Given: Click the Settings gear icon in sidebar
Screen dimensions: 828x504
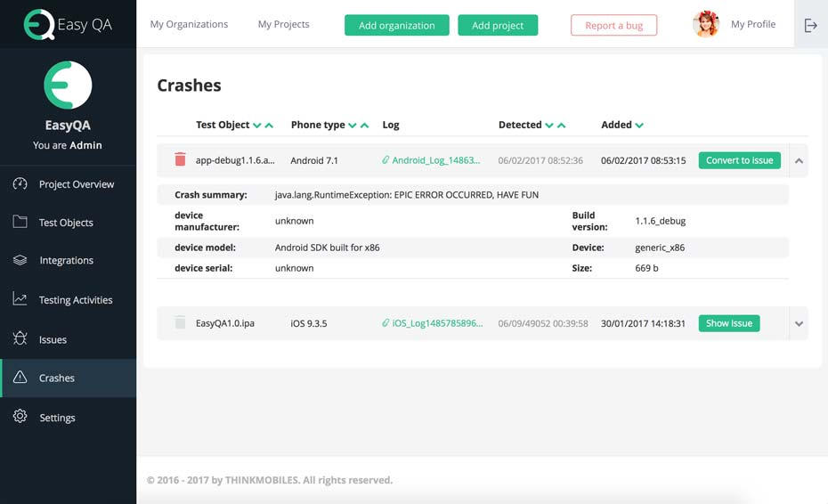Looking at the screenshot, I should click(x=20, y=417).
